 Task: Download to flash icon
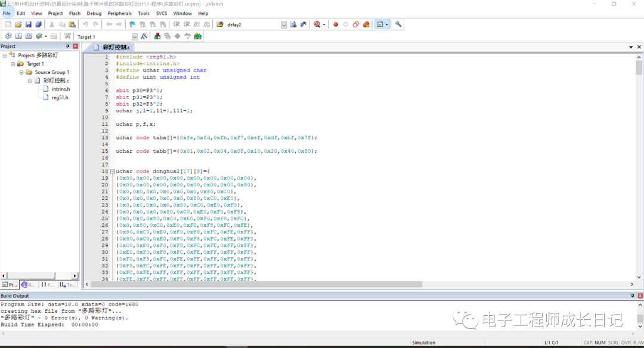coord(67,36)
